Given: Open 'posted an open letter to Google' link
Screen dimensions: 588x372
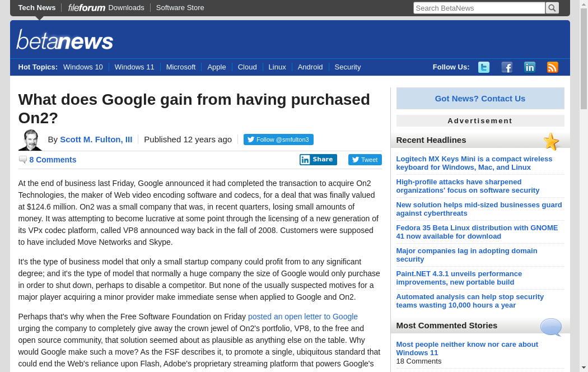Looking at the screenshot, I should point(302,317).
